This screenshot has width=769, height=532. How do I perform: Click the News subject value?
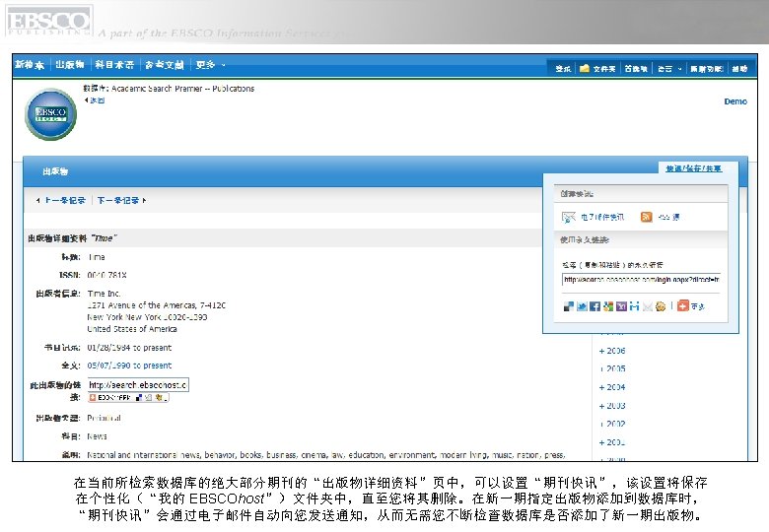point(97,436)
